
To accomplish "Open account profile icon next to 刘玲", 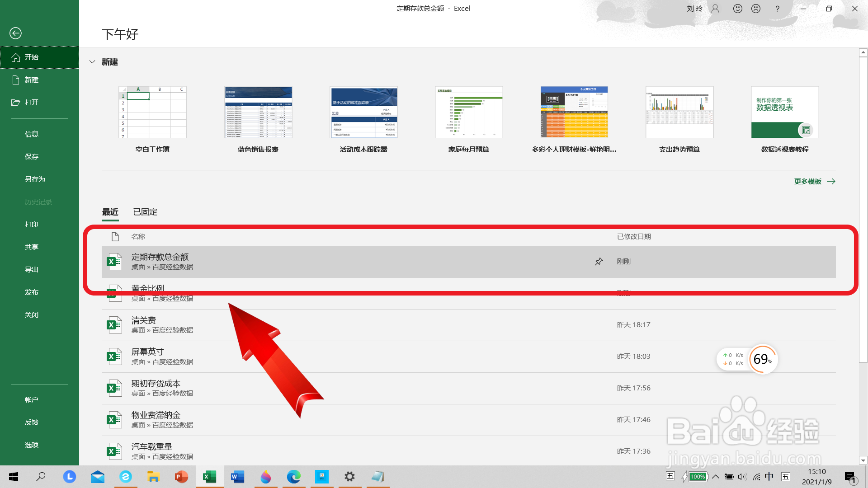I will click(715, 9).
